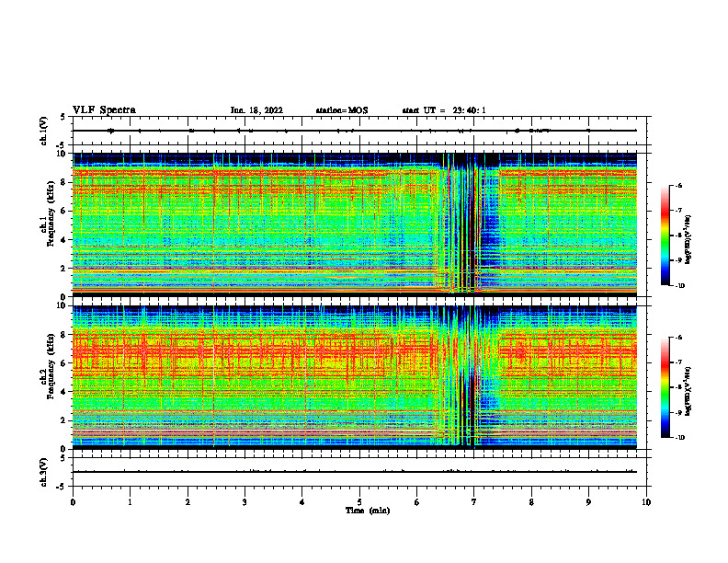Select the "Time (min)" axis title

[x=368, y=511]
